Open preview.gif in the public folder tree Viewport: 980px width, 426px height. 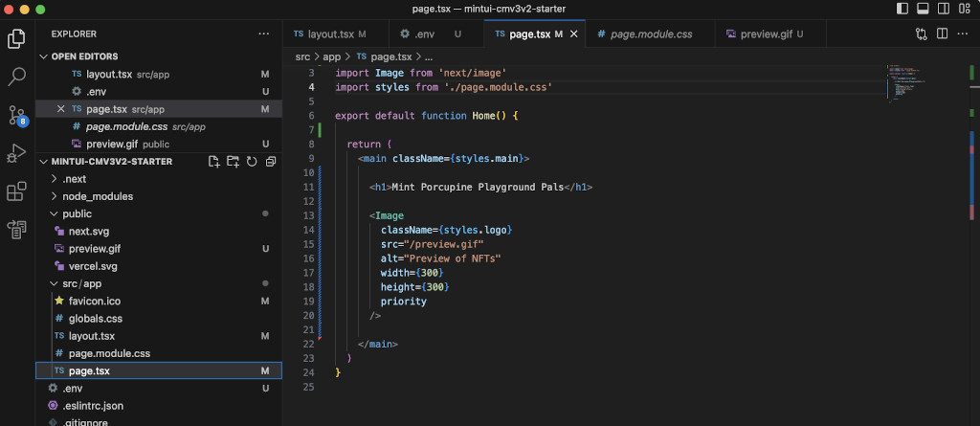point(159,248)
